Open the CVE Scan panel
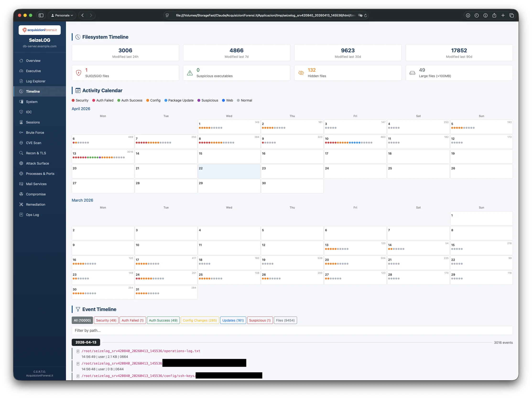This screenshot has height=398, width=532. (x=34, y=143)
